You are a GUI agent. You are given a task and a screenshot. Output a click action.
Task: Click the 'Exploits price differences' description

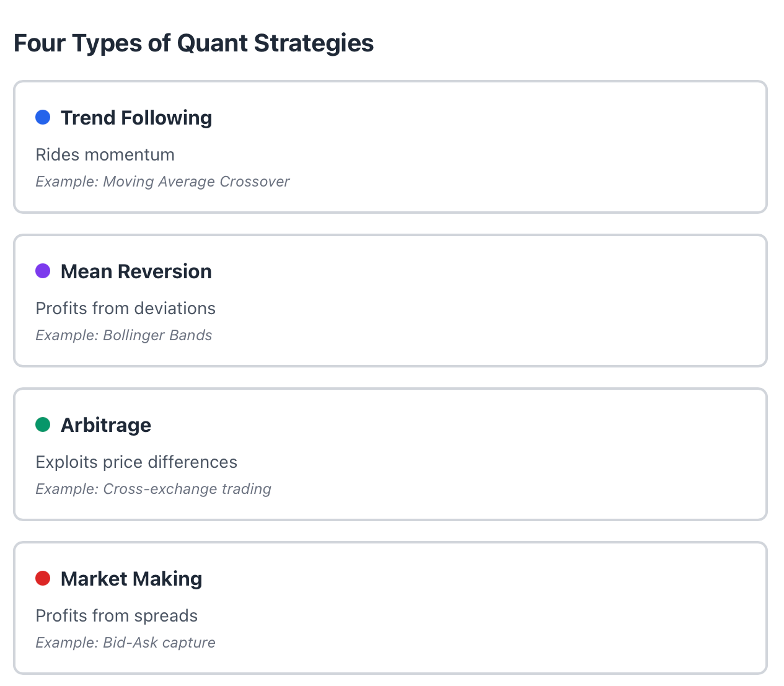pos(136,462)
